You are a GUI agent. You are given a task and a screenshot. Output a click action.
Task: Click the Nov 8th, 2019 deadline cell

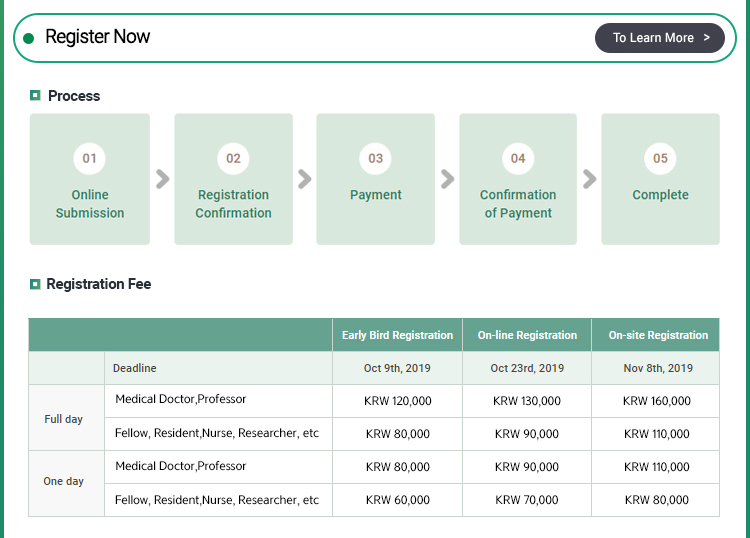[657, 368]
